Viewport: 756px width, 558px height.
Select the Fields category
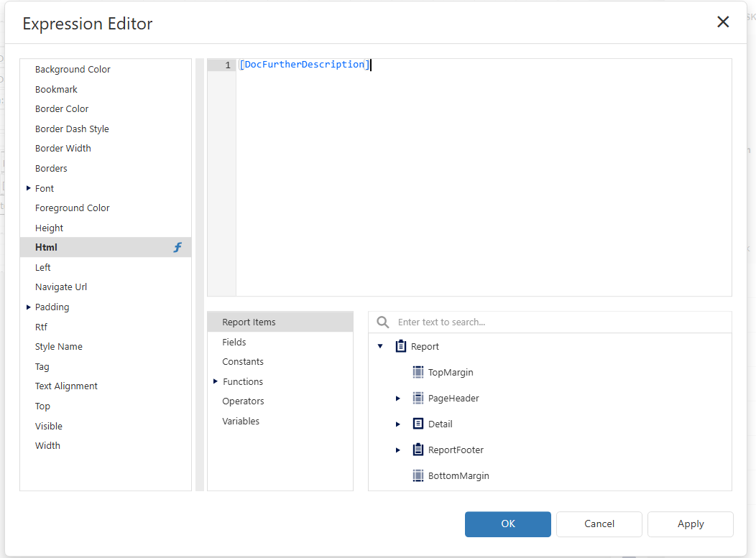pyautogui.click(x=234, y=342)
